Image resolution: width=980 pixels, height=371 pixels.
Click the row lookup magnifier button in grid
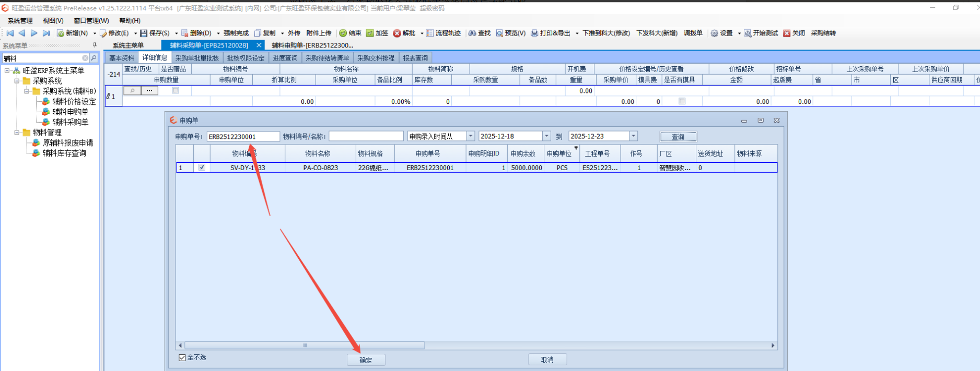click(x=132, y=90)
